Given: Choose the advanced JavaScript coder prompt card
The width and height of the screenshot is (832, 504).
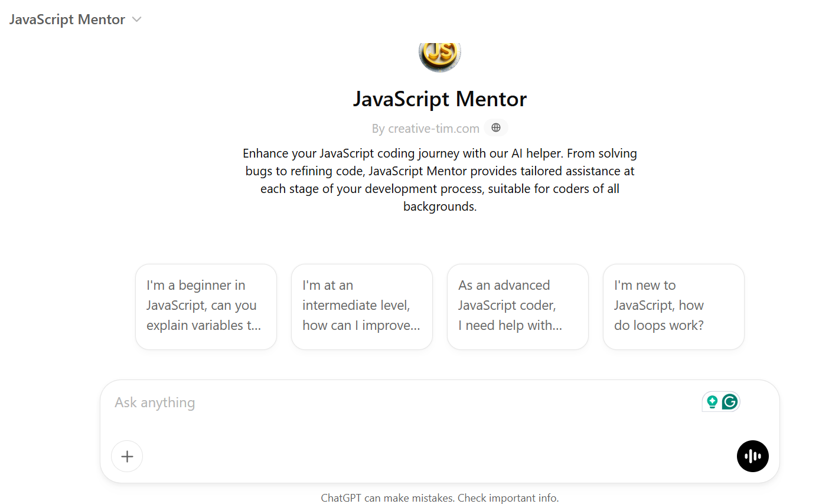Looking at the screenshot, I should tap(517, 306).
